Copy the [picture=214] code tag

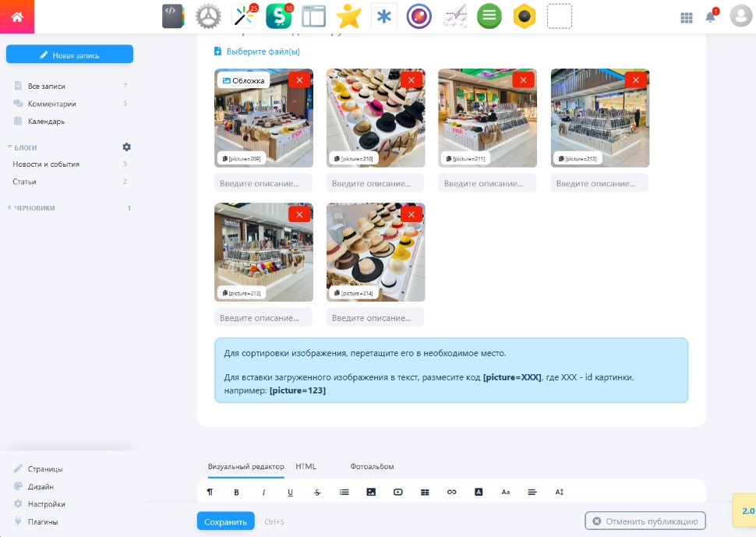tap(353, 293)
